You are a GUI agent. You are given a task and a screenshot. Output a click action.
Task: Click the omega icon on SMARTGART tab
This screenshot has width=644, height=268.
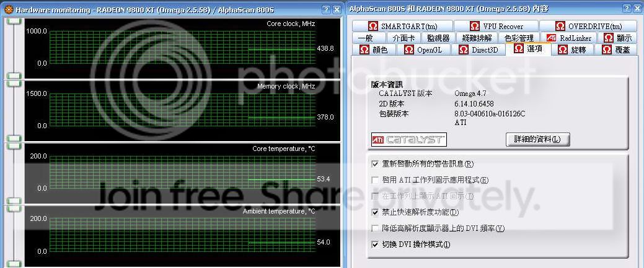(373, 27)
